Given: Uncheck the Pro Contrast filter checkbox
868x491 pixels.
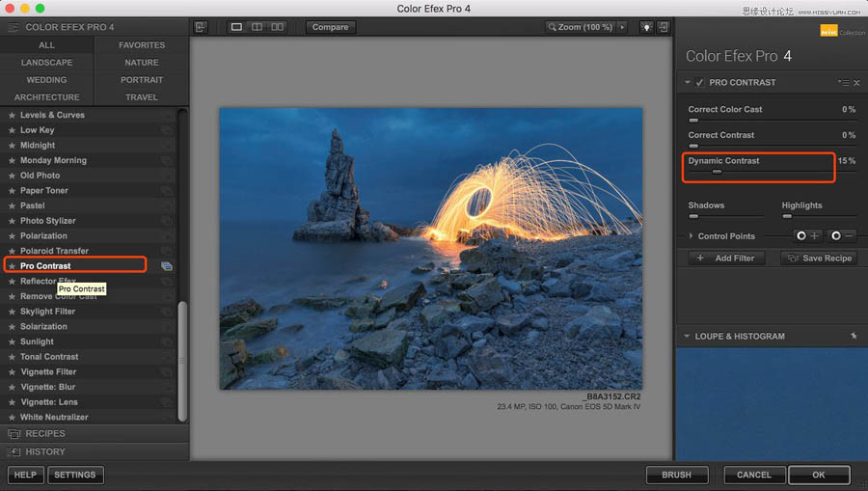Looking at the screenshot, I should pyautogui.click(x=699, y=83).
